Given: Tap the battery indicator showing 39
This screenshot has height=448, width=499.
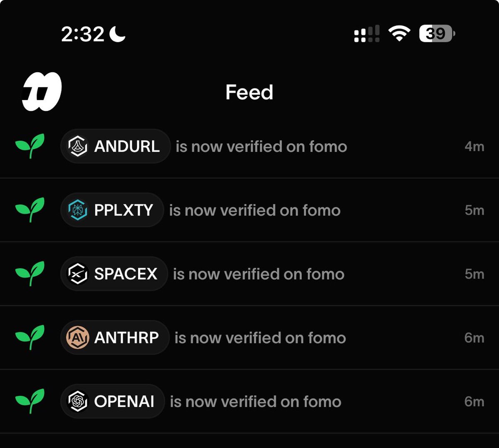Looking at the screenshot, I should [x=437, y=34].
